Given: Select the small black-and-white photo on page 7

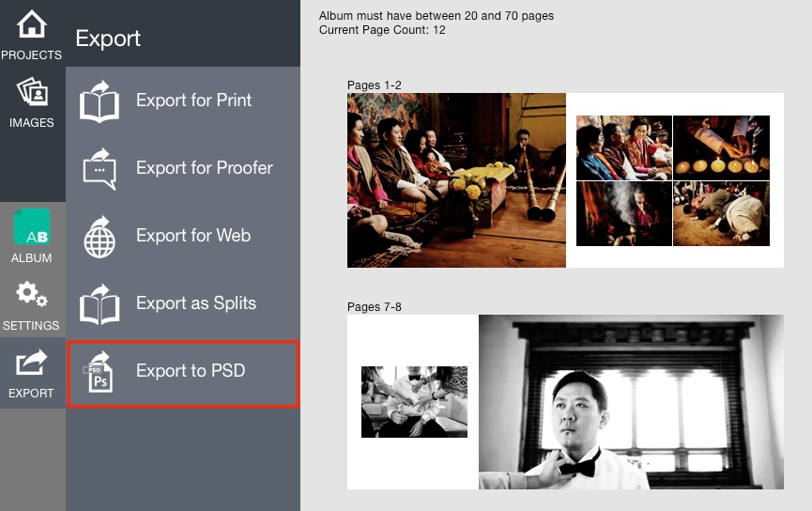Looking at the screenshot, I should 414,402.
